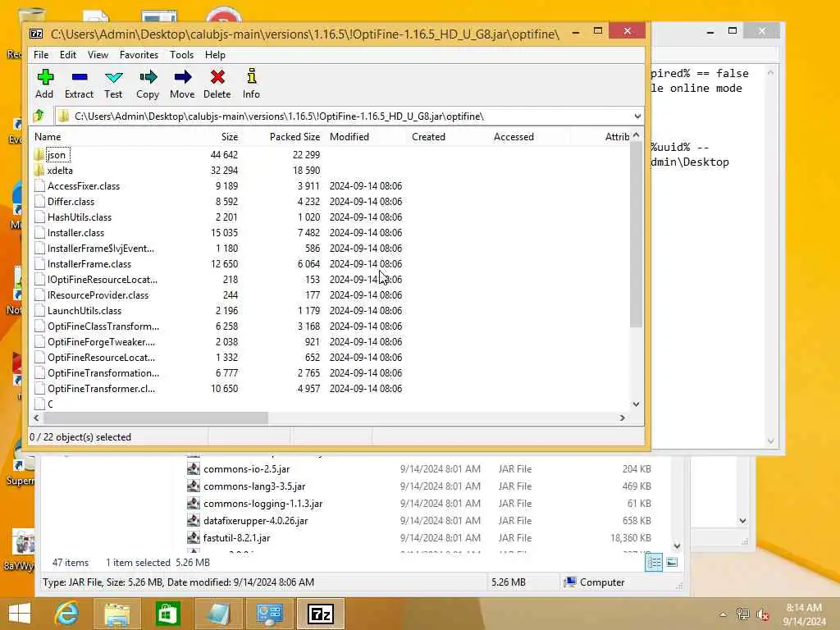Select fastutil-8.2.1.jar file icon
This screenshot has width=840, height=630.
[x=194, y=538]
